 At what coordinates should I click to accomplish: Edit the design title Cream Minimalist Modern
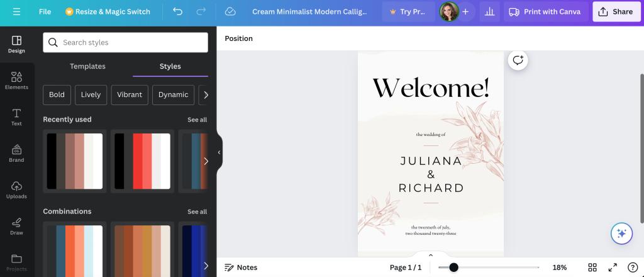[309, 11]
